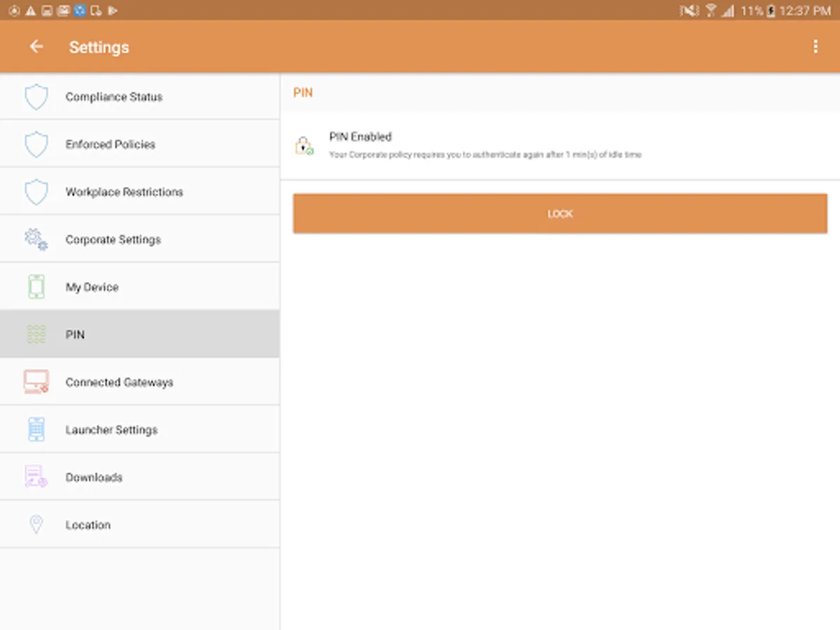This screenshot has height=630, width=840.
Task: Click the Settings title in header
Action: [99, 47]
